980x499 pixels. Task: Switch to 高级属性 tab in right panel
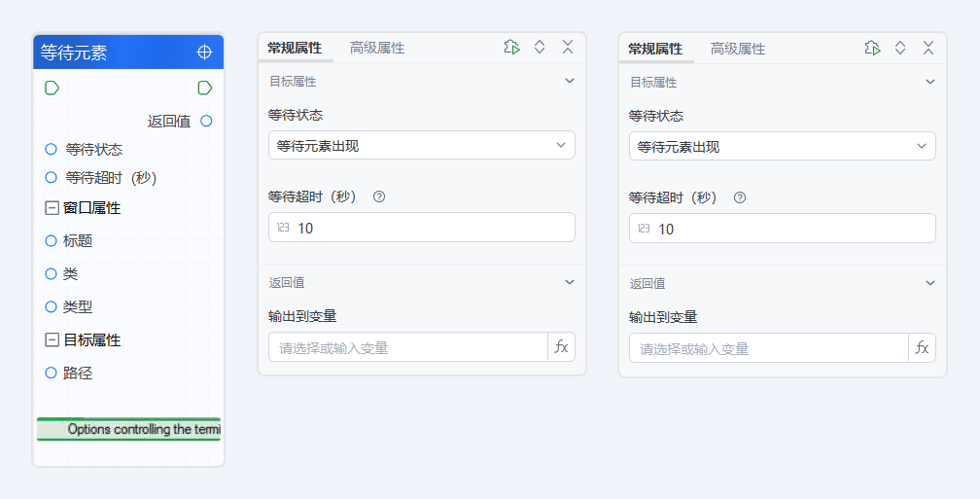[738, 49]
